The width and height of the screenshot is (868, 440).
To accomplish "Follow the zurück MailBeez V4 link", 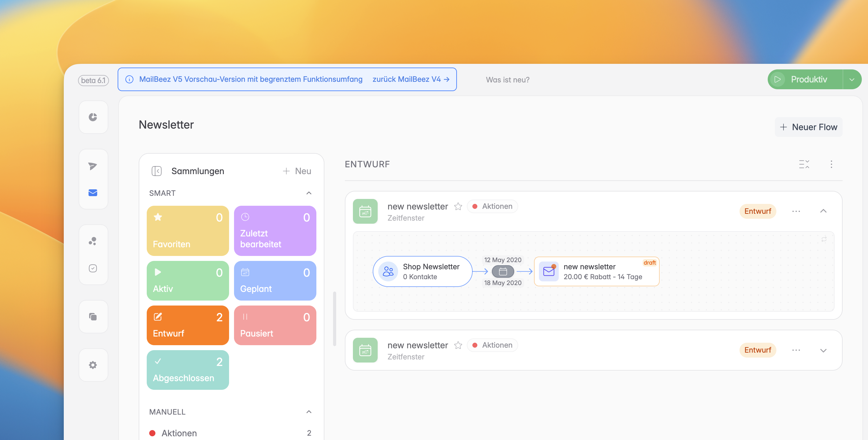I will (410, 79).
